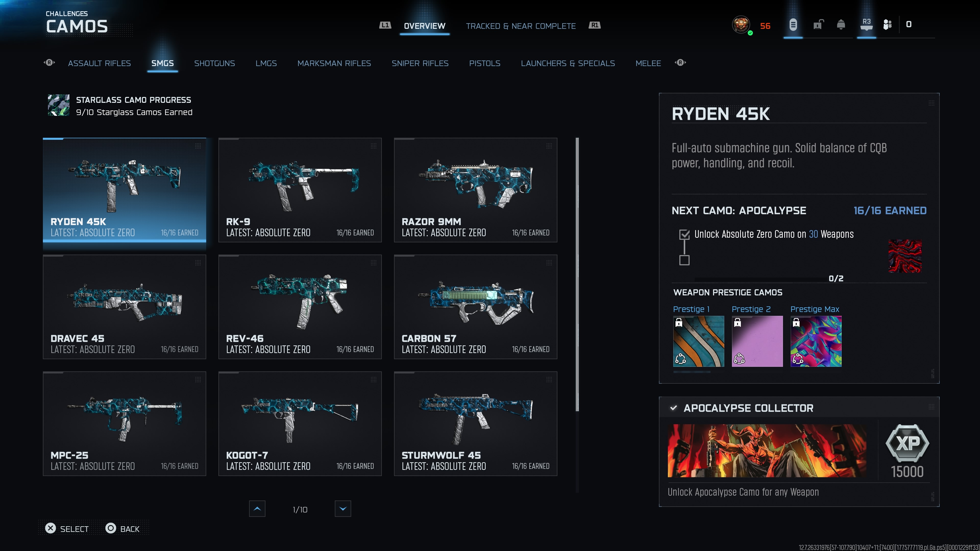Click the R3 controller icon
Image resolution: width=980 pixels, height=551 pixels.
pyautogui.click(x=866, y=24)
